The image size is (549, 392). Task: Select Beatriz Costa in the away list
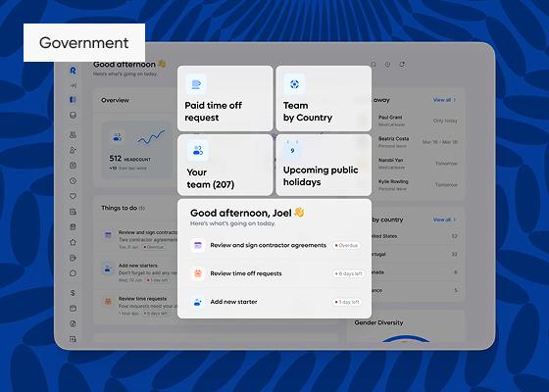pos(393,139)
